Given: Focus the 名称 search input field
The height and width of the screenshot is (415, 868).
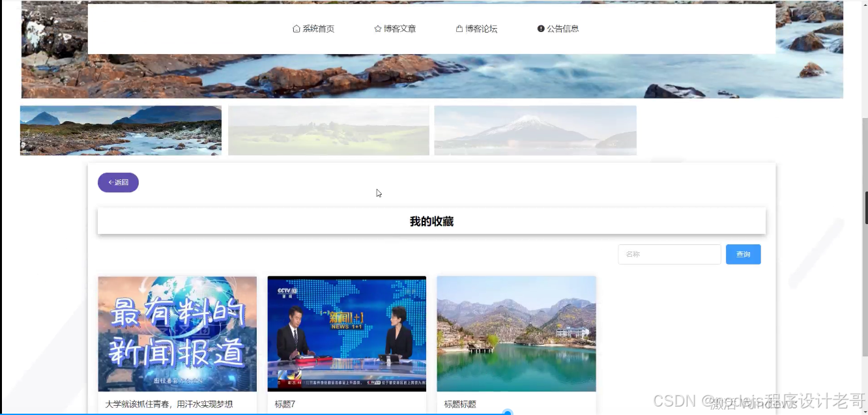Looking at the screenshot, I should click(x=669, y=254).
